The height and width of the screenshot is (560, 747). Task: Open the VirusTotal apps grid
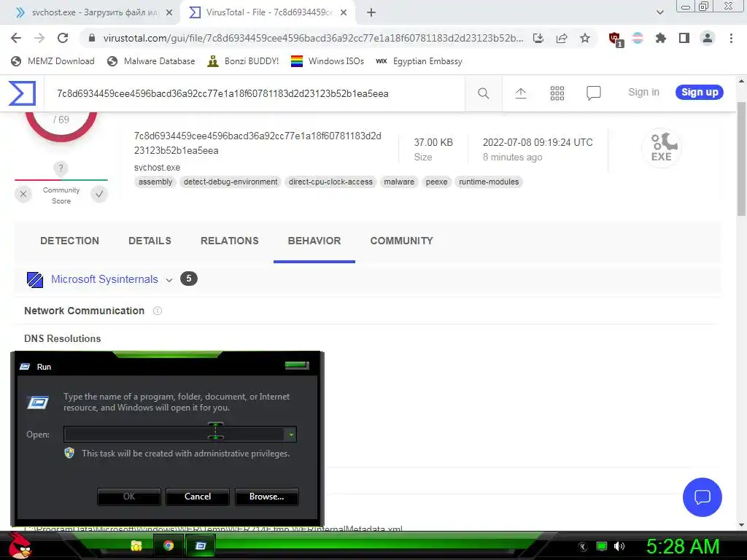coord(557,93)
